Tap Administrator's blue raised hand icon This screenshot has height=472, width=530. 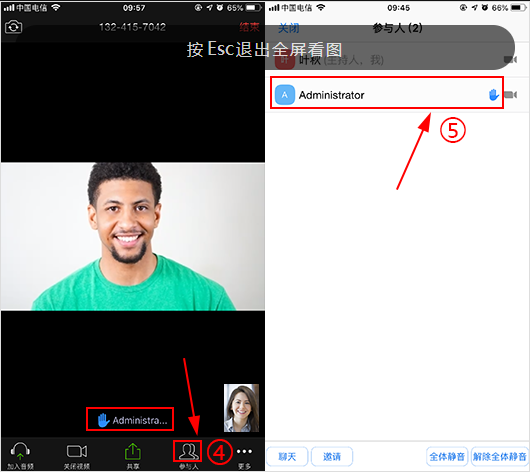493,95
